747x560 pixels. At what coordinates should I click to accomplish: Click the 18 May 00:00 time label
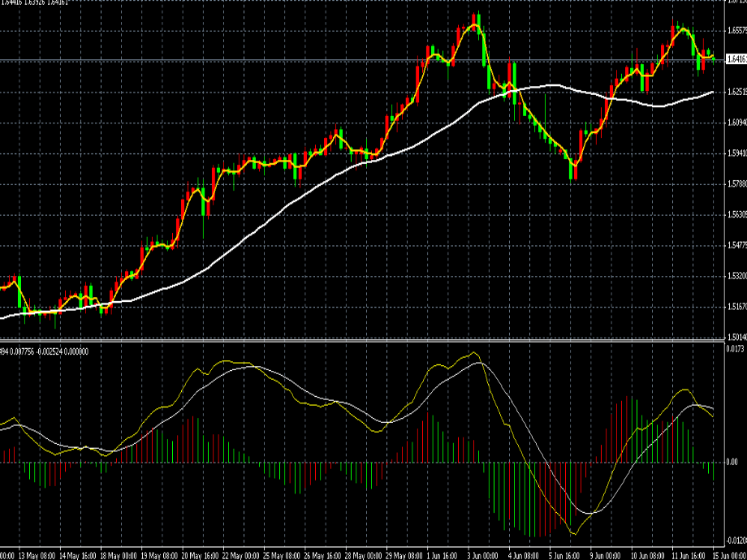[119, 556]
